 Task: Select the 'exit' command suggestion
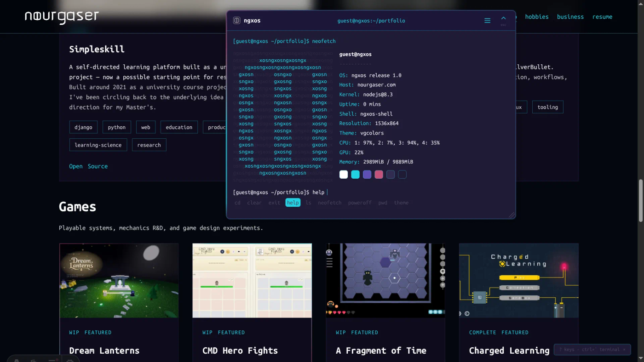274,203
